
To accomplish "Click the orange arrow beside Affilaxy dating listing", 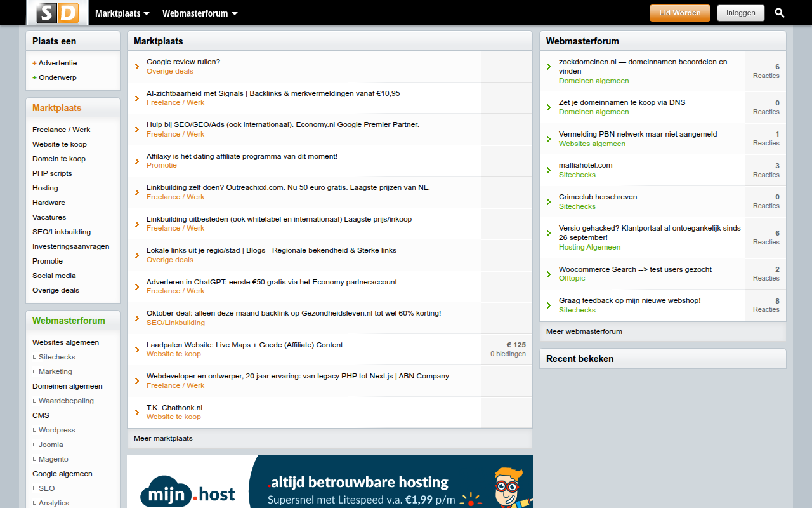I will point(137,161).
